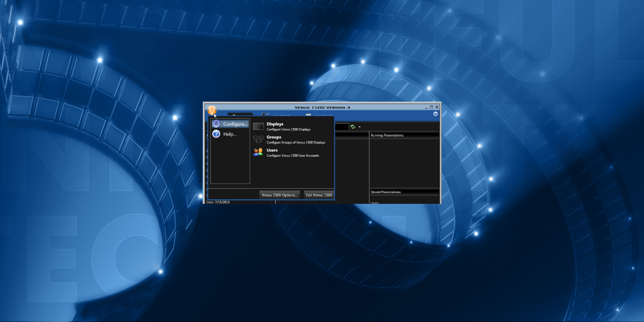Open Venus 1500 Options...

pos(279,195)
